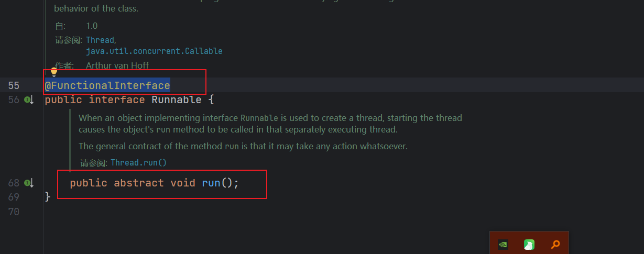
Task: Open the Thread reference link in docs
Action: (x=100, y=40)
